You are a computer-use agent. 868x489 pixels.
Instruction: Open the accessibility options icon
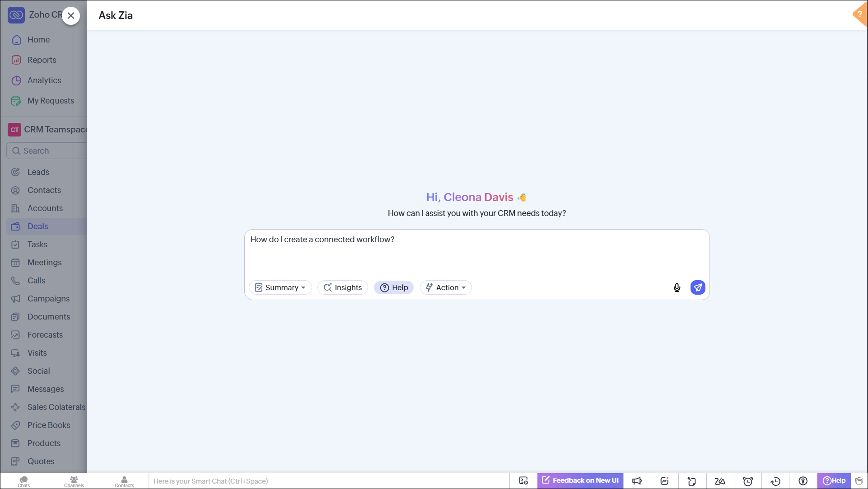pos(803,481)
